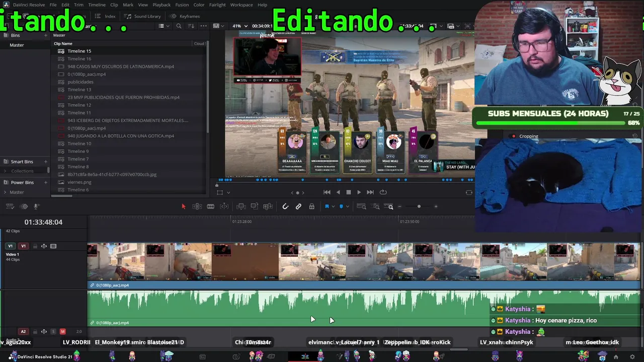
Task: Add a new bin with plus icon
Action: point(46,35)
